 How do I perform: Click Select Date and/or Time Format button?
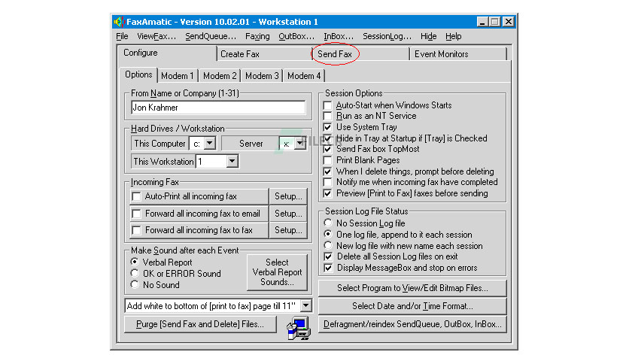click(x=412, y=306)
